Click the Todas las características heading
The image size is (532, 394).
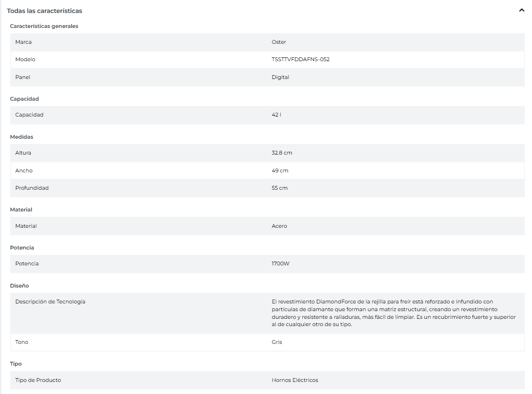point(44,11)
